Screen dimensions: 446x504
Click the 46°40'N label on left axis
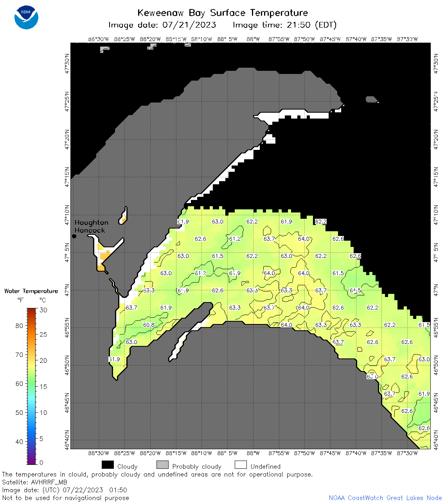pos(67,439)
